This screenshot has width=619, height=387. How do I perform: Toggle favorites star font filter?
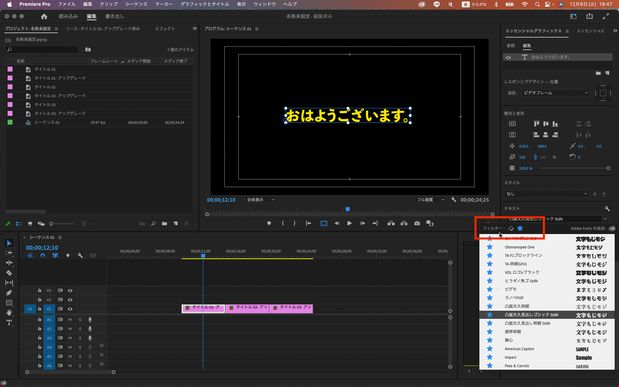click(520, 228)
